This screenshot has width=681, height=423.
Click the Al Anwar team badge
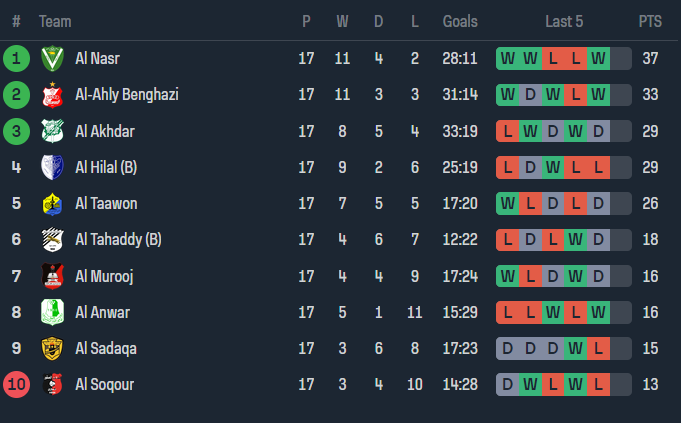(52, 312)
